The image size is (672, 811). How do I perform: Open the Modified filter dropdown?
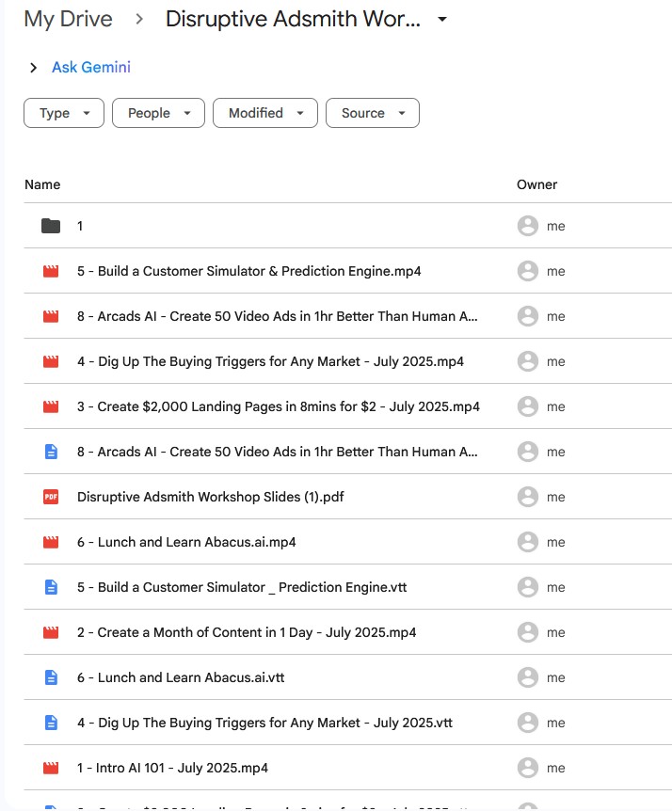tap(264, 113)
